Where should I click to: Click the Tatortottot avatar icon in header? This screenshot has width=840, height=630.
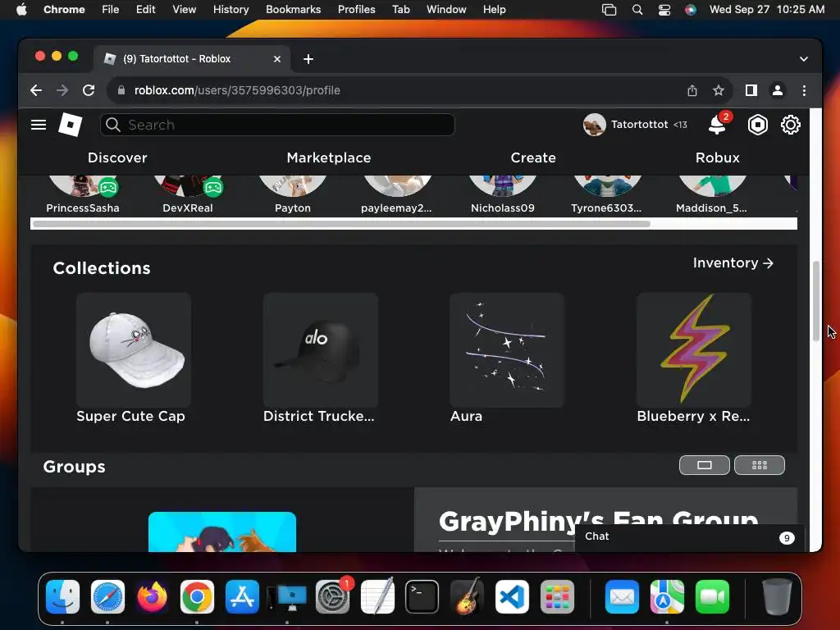594,125
